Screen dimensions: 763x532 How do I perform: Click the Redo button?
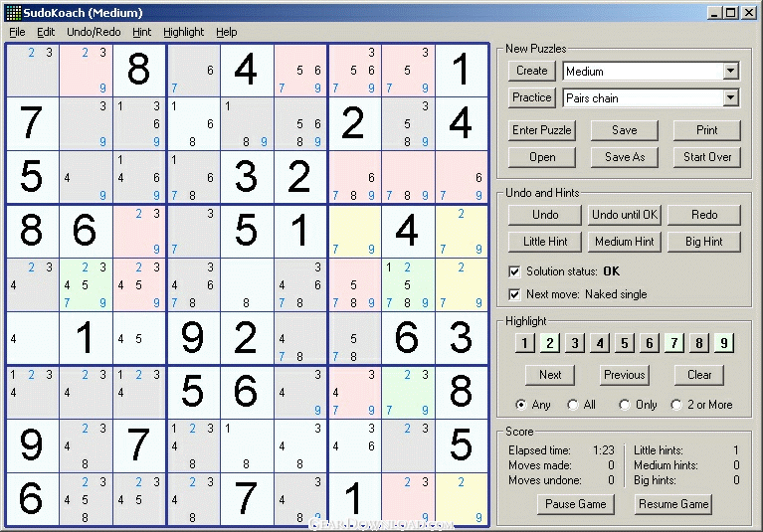click(x=704, y=215)
